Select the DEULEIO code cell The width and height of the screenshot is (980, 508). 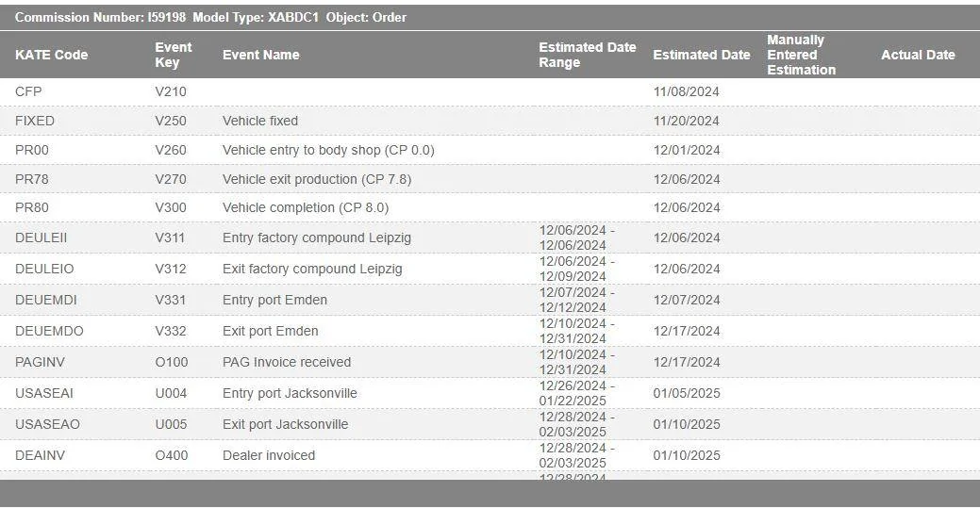pyautogui.click(x=44, y=269)
